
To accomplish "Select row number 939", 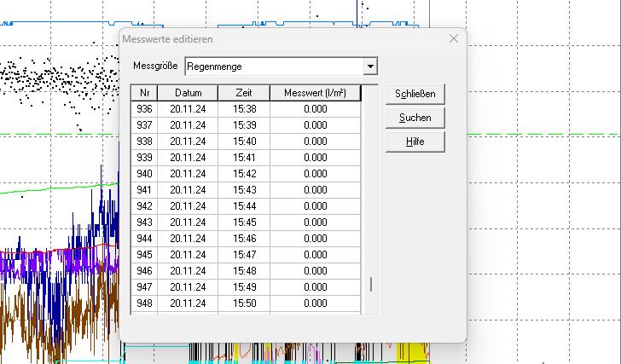I will [145, 158].
